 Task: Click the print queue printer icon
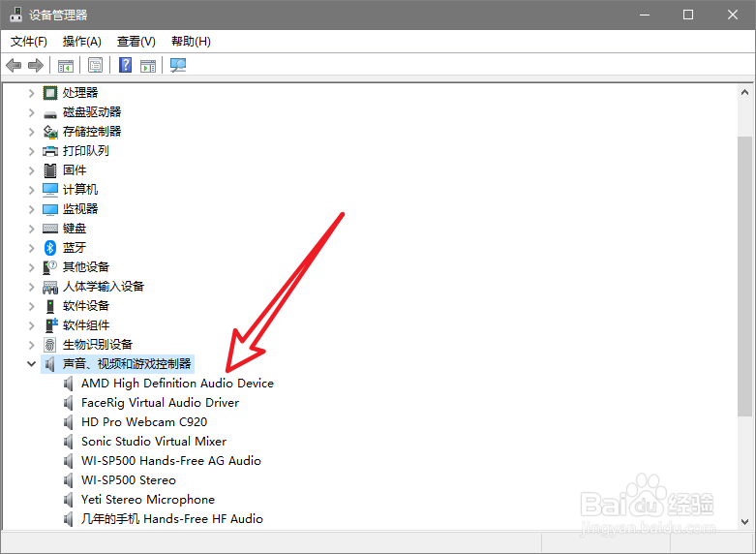50,151
